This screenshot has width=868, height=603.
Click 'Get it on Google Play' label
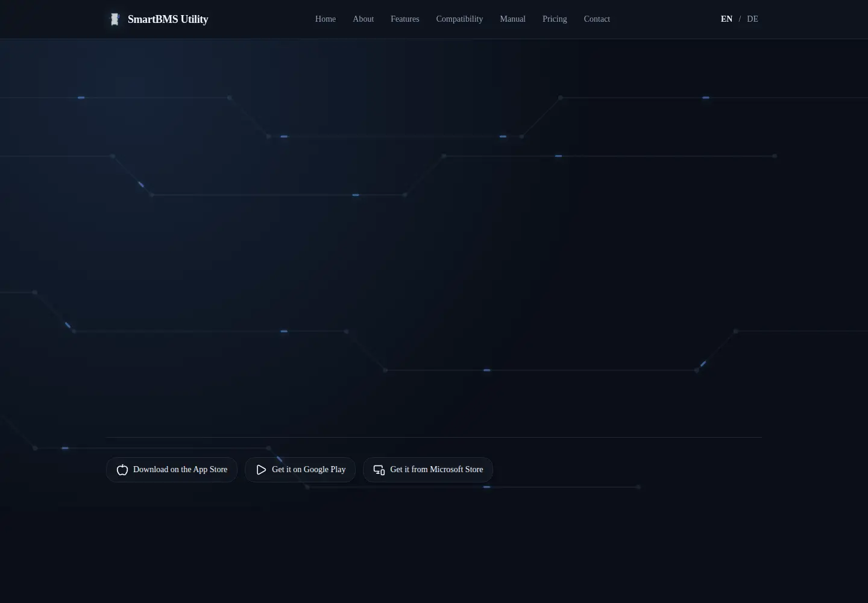309,470
